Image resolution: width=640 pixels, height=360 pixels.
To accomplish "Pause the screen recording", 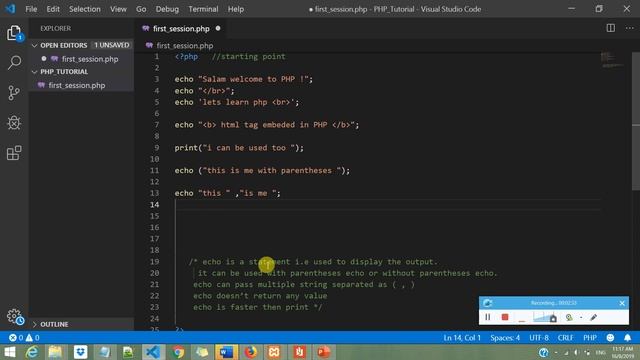I will tap(488, 317).
